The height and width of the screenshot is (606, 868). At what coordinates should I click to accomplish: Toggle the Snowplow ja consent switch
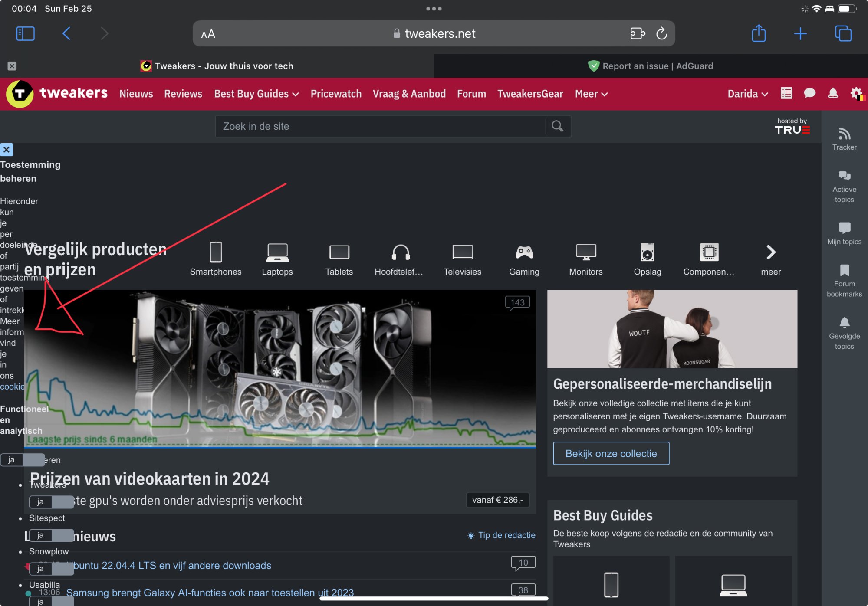tap(51, 569)
